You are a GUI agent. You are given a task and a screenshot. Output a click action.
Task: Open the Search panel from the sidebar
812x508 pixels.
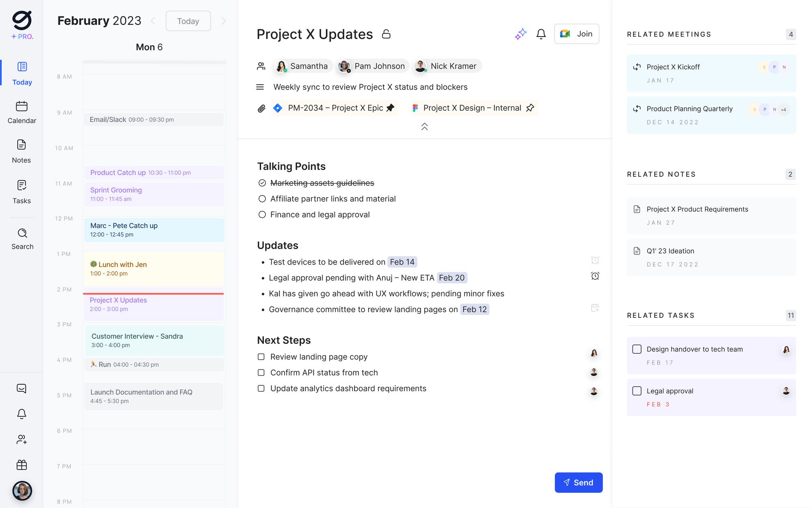pyautogui.click(x=22, y=239)
